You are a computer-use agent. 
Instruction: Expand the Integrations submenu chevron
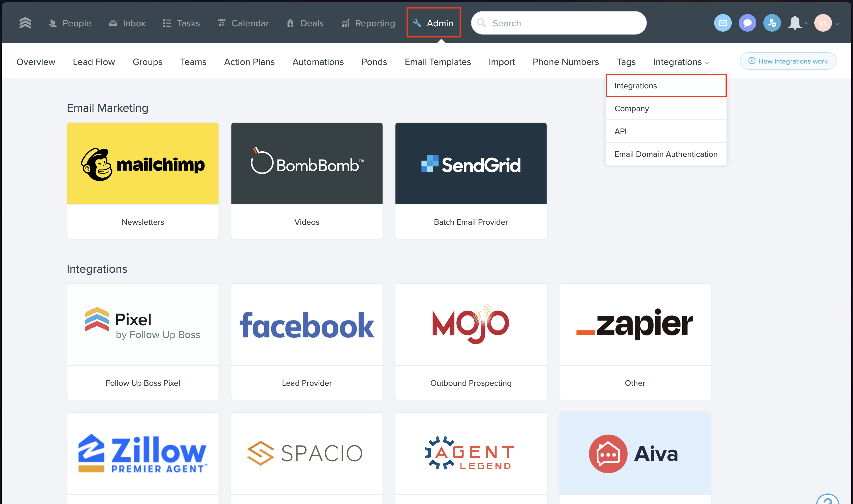[707, 63]
